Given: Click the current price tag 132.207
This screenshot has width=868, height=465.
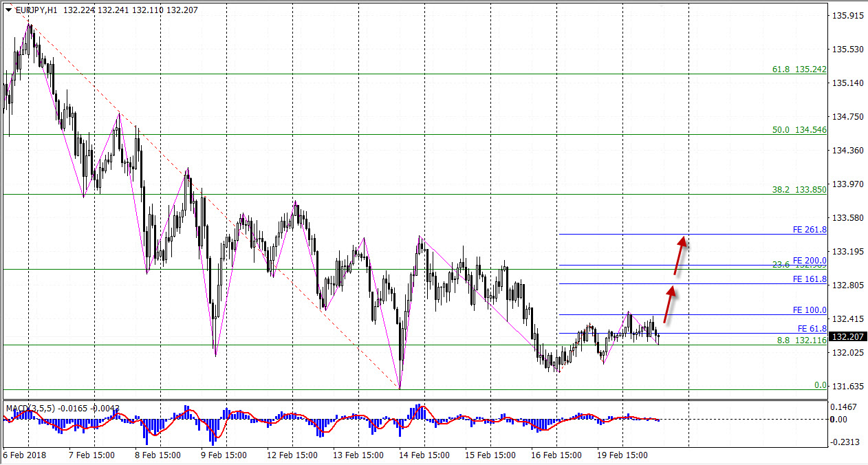Looking at the screenshot, I should (x=847, y=337).
